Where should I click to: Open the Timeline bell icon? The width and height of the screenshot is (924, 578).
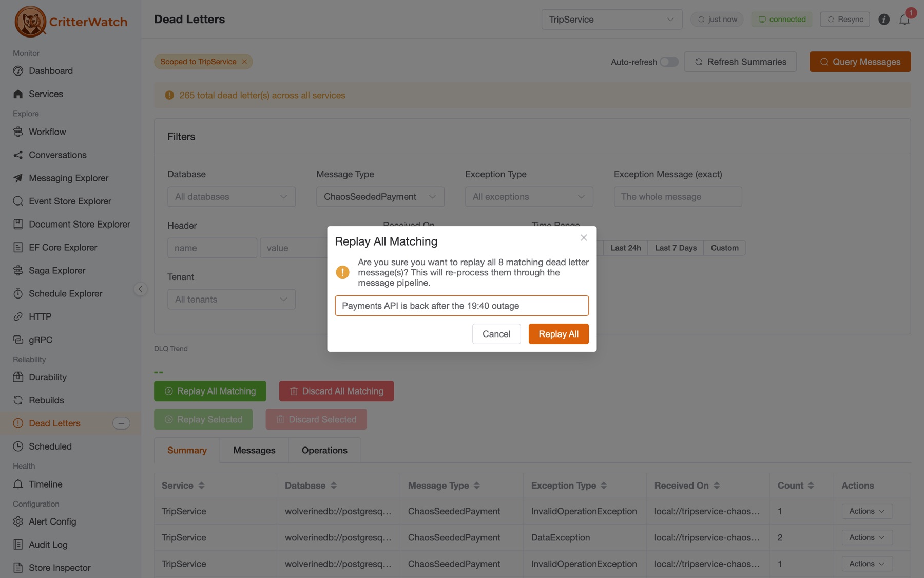(x=18, y=484)
